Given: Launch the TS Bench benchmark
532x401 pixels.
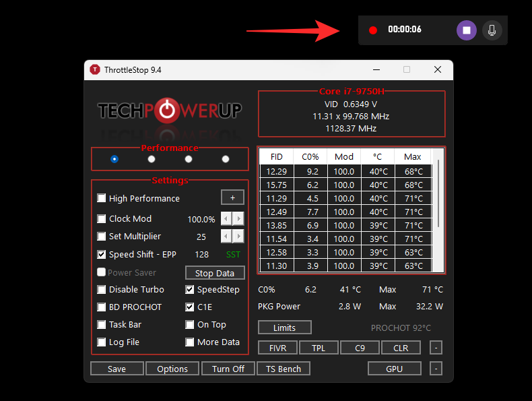Looking at the screenshot, I should tap(284, 369).
